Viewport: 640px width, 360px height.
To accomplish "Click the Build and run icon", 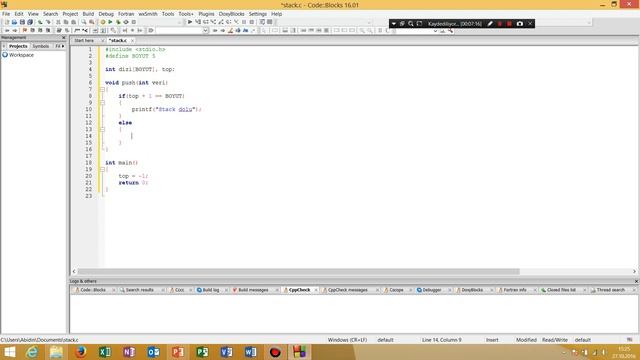I will [118, 22].
